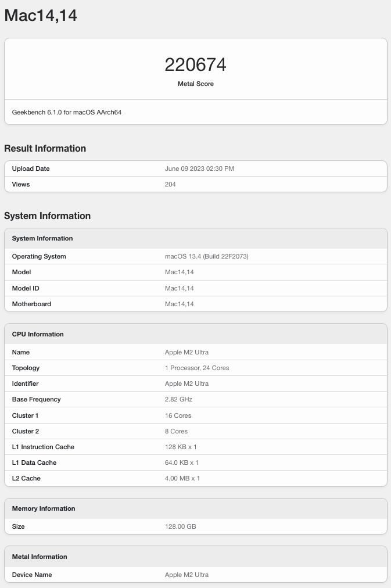Click the Result Information heading
The image size is (391, 588).
45,148
